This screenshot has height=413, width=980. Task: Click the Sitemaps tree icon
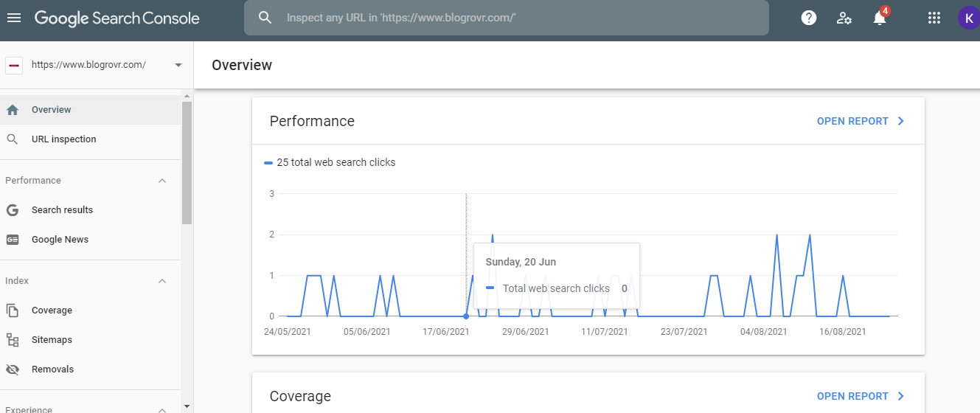[13, 340]
